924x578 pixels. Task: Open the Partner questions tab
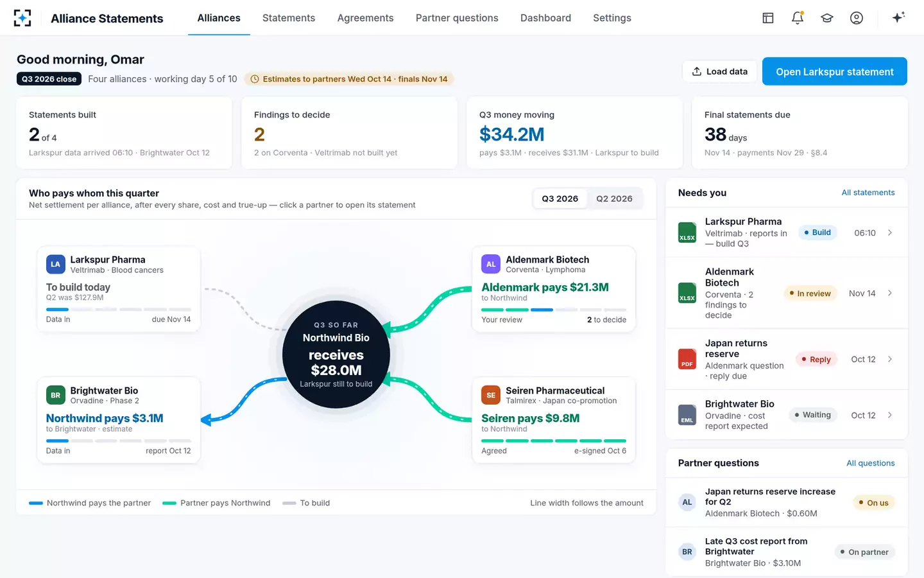pyautogui.click(x=457, y=18)
